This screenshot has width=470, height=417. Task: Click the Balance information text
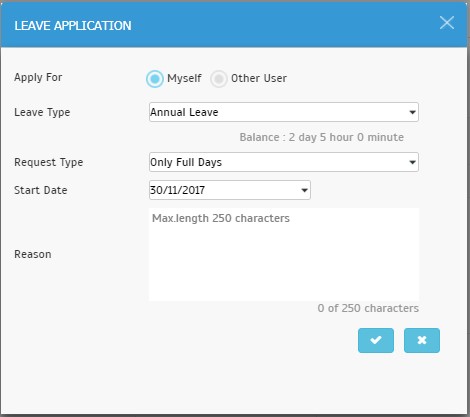[x=322, y=137]
